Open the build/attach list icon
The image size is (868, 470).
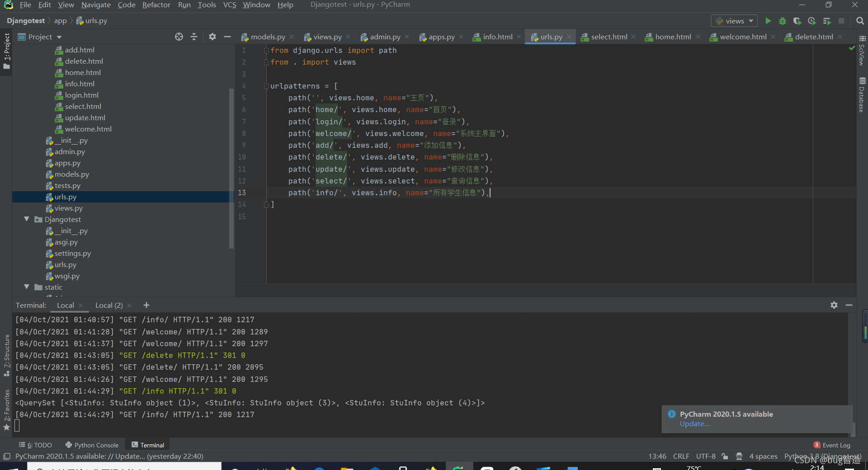pos(827,21)
